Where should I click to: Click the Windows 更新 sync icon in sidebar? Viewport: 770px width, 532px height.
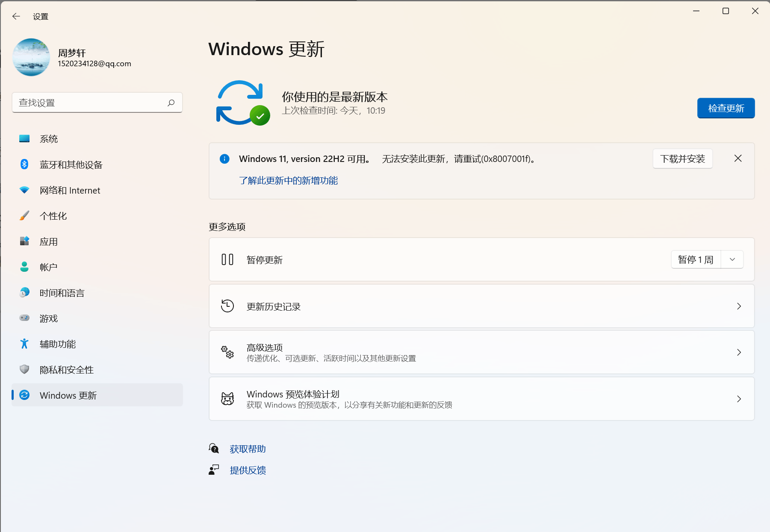(x=24, y=395)
